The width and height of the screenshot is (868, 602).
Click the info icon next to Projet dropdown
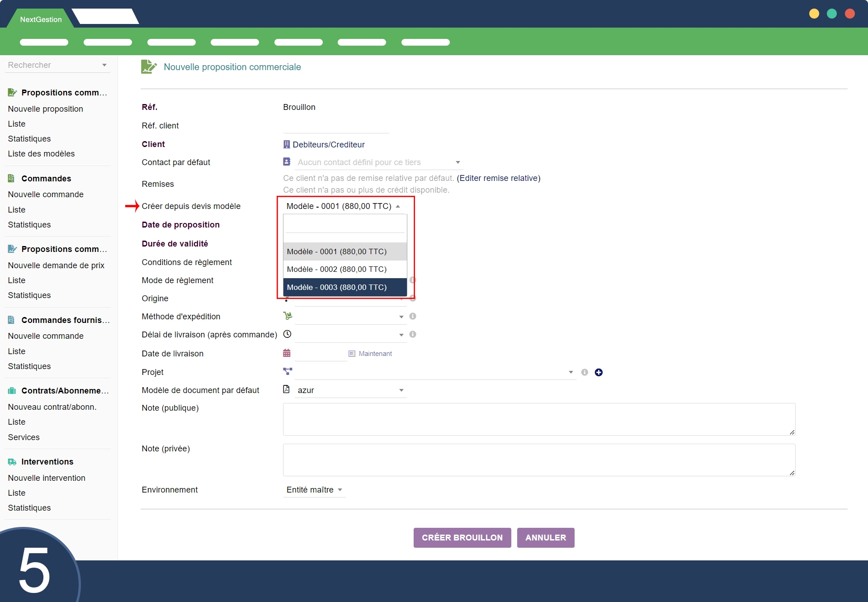click(x=585, y=372)
